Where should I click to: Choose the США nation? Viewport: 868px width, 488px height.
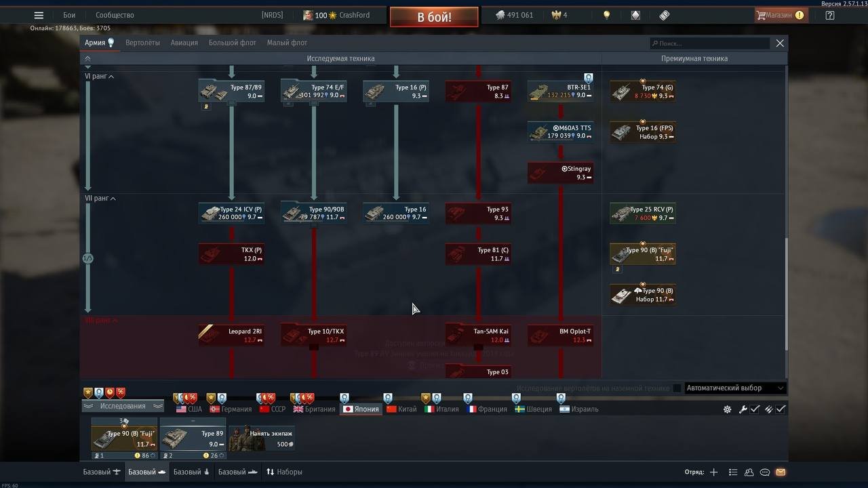pyautogui.click(x=189, y=409)
